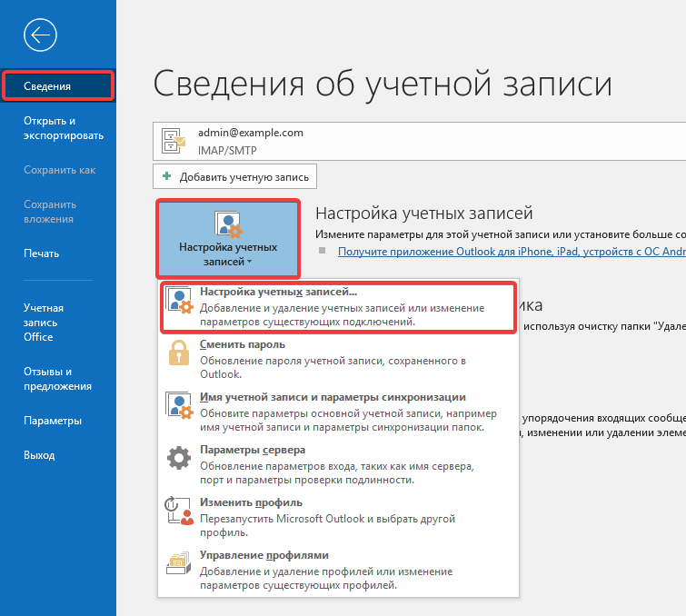Open Параметры from the sidebar
The image size is (686, 616).
(x=53, y=421)
